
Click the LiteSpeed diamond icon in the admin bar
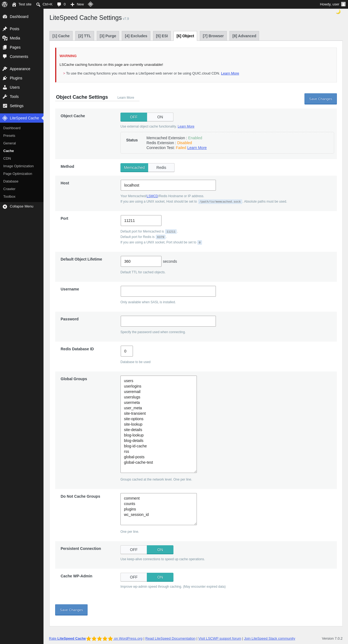tap(91, 4)
